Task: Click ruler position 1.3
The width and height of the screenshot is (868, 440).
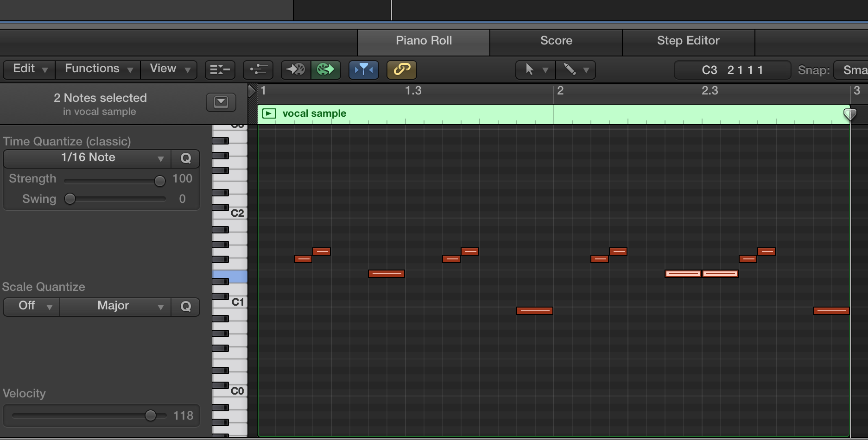Action: [413, 91]
